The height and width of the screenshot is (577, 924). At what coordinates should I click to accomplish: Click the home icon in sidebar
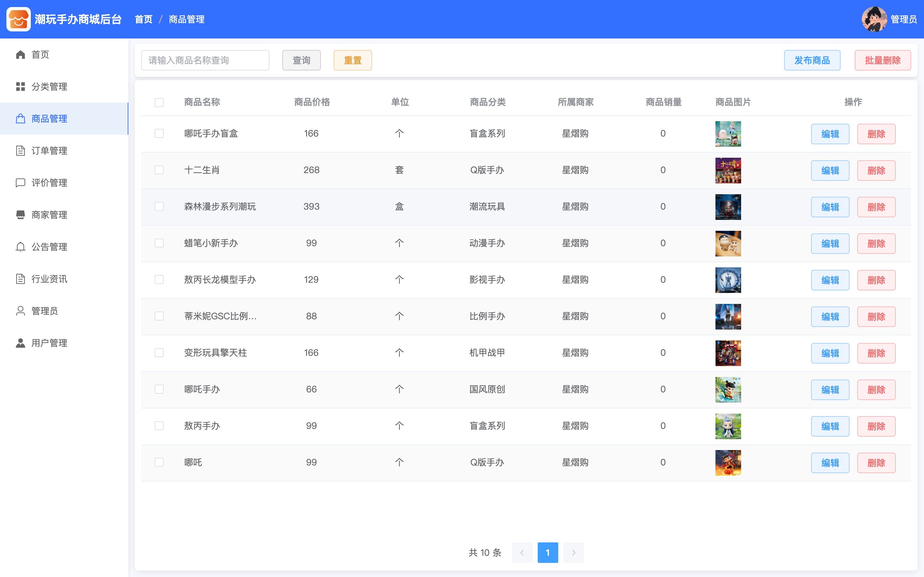coord(21,54)
